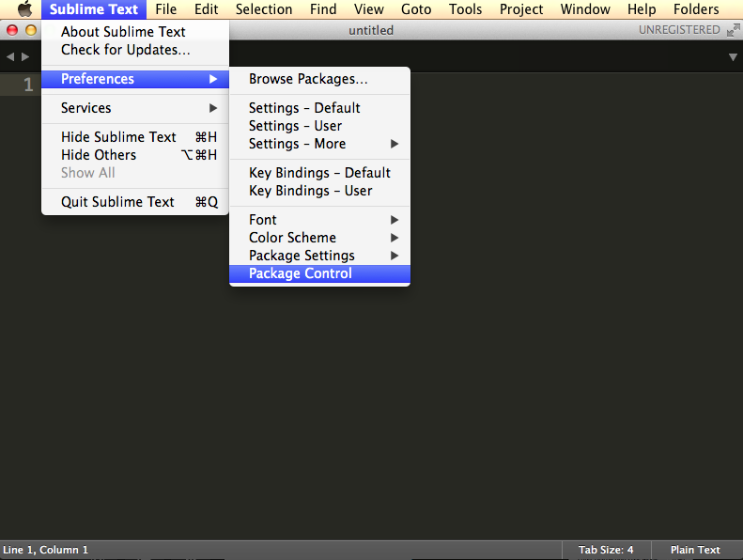The height and width of the screenshot is (560, 743).
Task: Enter full screen with the arrows icon
Action: pyautogui.click(x=733, y=30)
